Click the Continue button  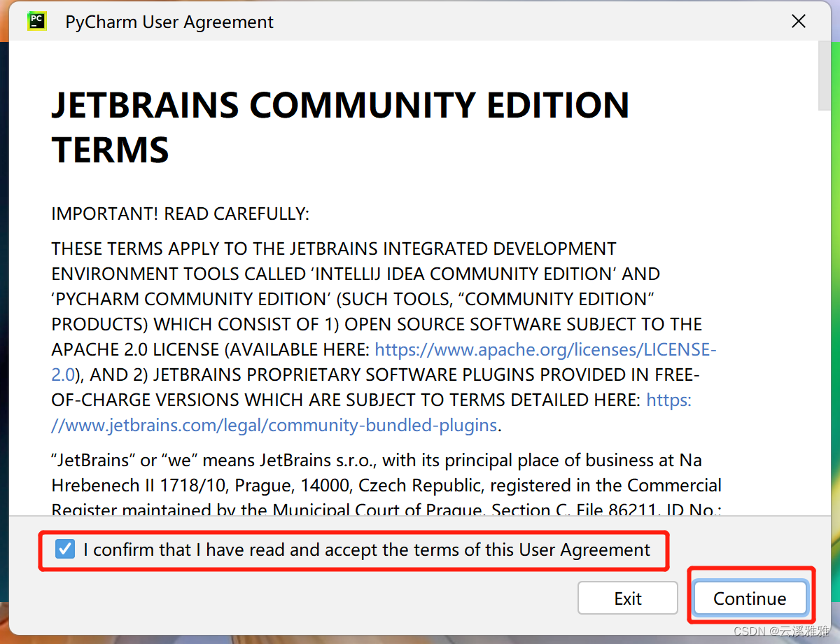click(x=750, y=598)
